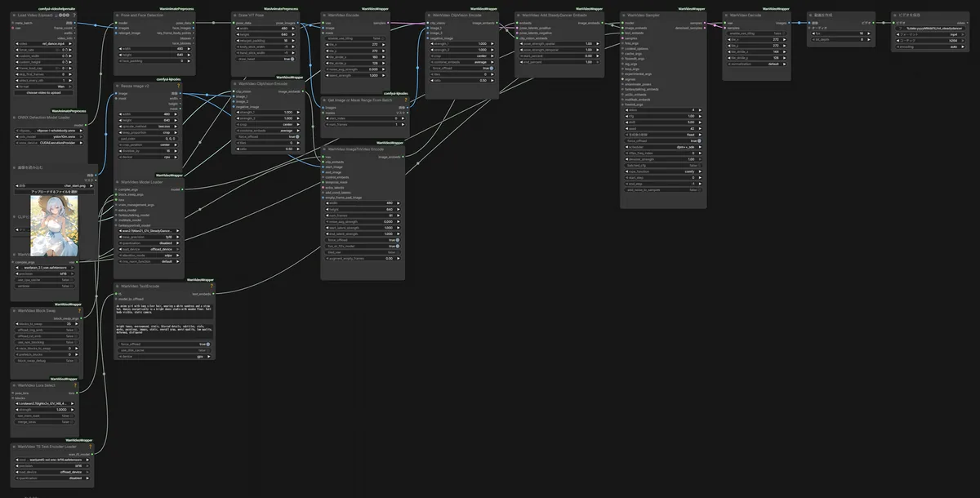This screenshot has width=980, height=498.
Task: Open keep_proportion crop dropdown
Action: coord(149,132)
